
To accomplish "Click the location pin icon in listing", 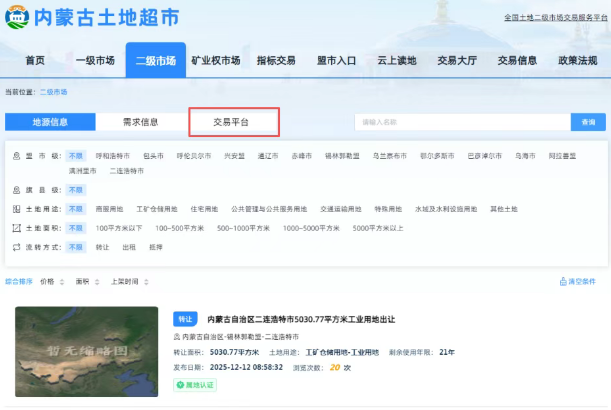I will pyautogui.click(x=178, y=337).
